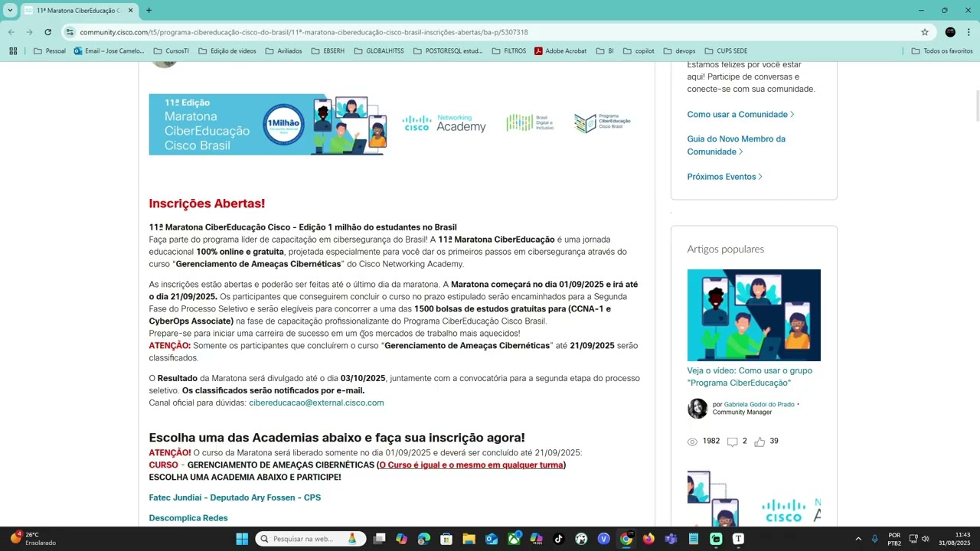Close the Maratona CiberEducação tab
Screen dimensions: 980x551
[x=130, y=11]
